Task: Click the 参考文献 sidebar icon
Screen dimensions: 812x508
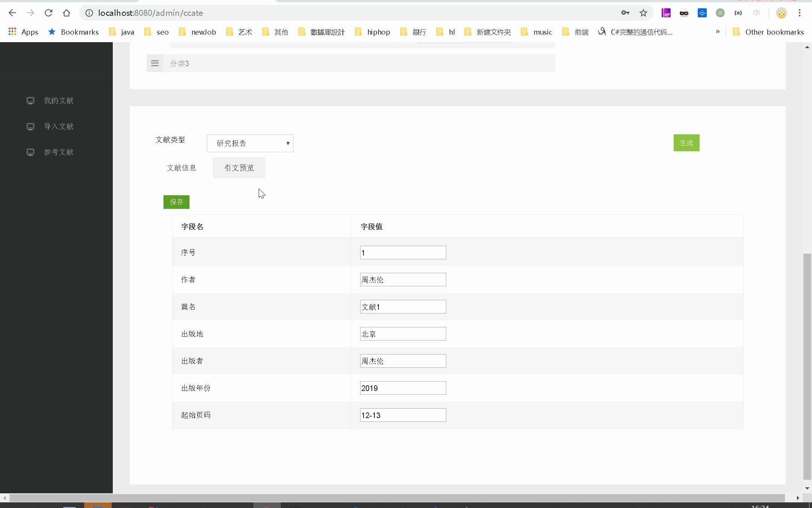Action: (x=58, y=152)
